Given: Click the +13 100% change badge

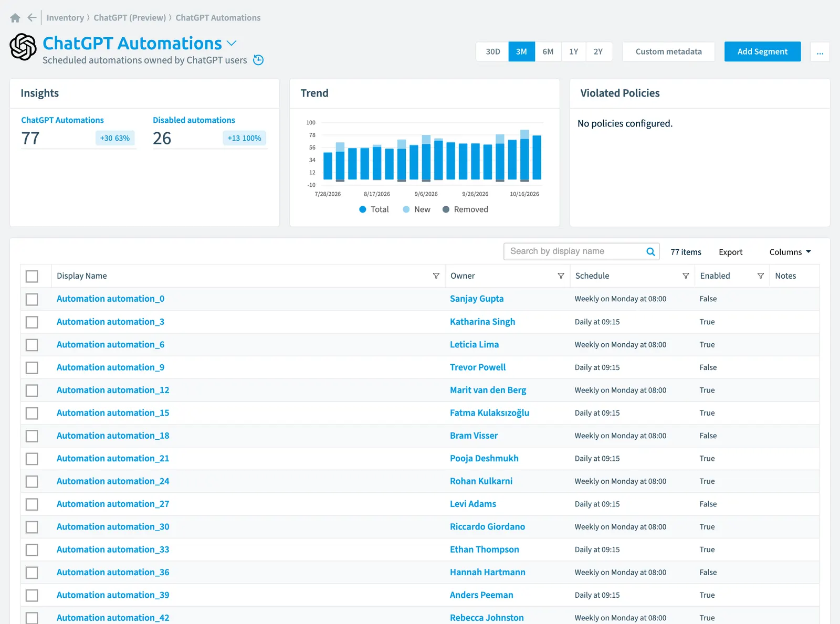Looking at the screenshot, I should click(x=244, y=138).
